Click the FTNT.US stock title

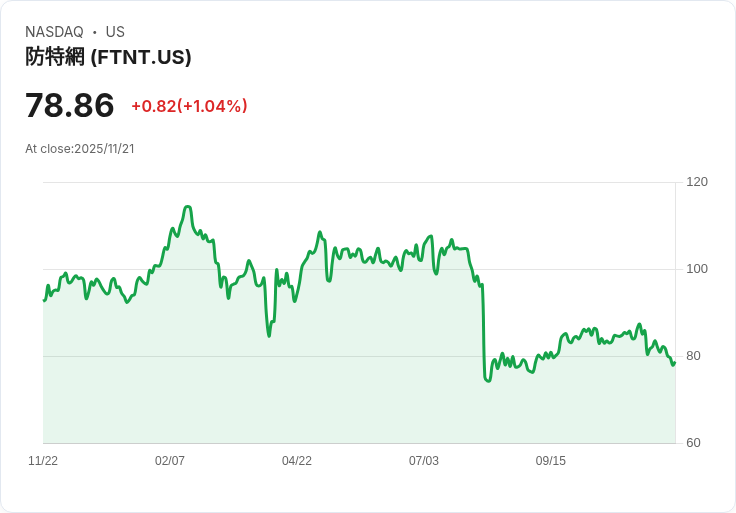[108, 57]
